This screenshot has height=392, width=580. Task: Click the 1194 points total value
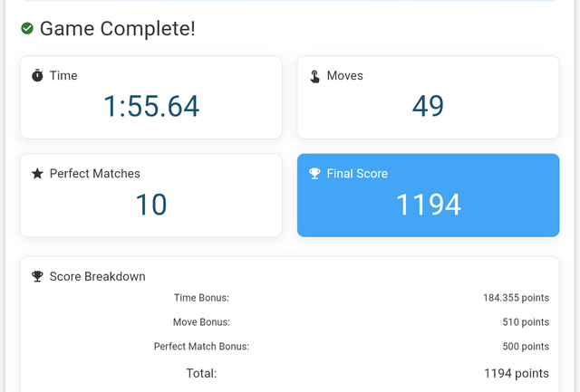click(x=517, y=373)
